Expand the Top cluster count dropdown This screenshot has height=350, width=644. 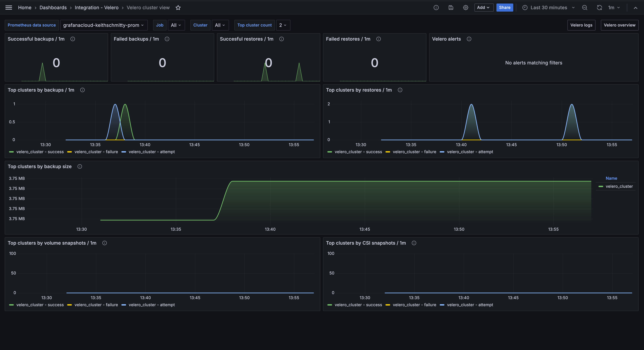(x=283, y=25)
